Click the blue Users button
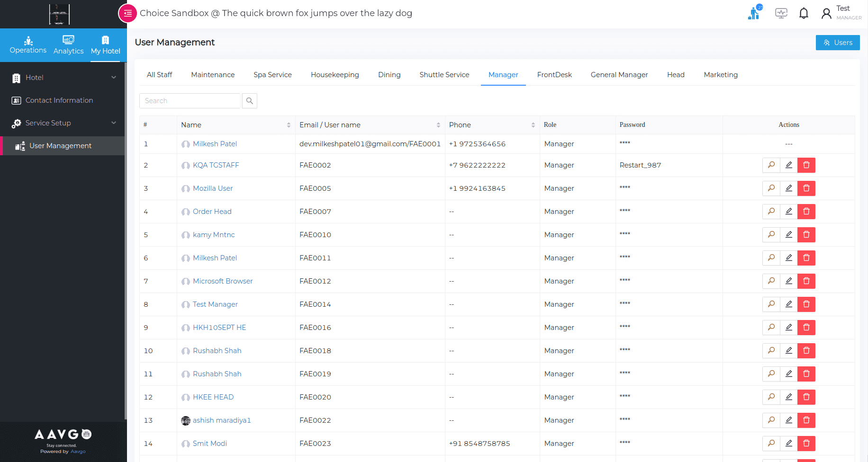This screenshot has height=462, width=868. (837, 43)
